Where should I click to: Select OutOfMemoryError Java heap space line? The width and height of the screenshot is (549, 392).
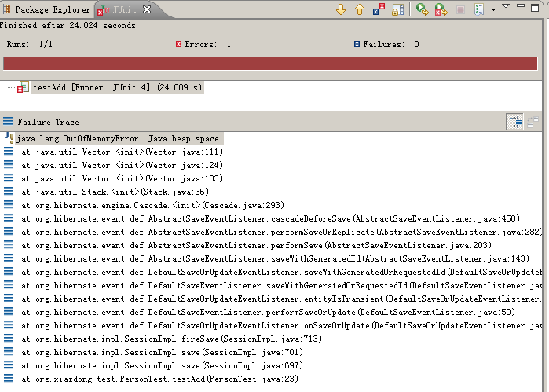118,139
